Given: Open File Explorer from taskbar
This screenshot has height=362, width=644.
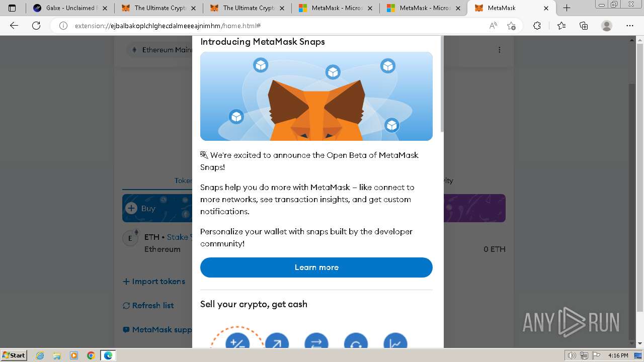Looking at the screenshot, I should 57,355.
